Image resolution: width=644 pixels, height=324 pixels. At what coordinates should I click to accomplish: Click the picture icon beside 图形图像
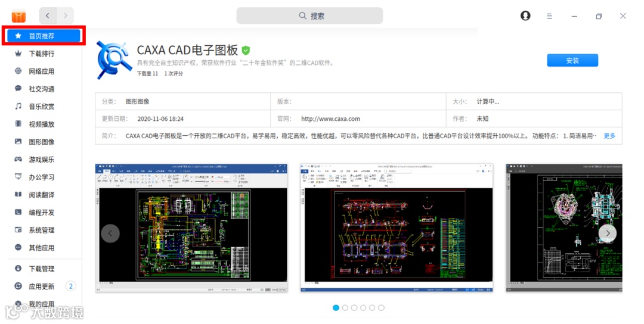18,142
